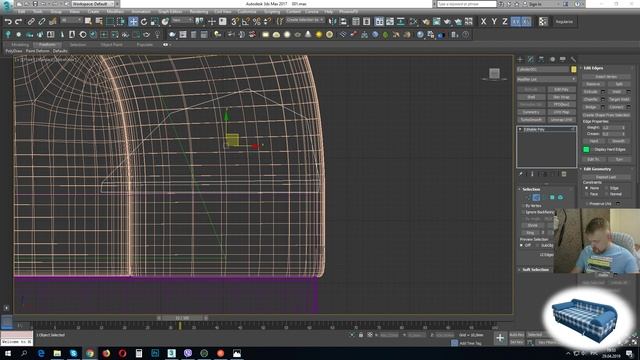Expand the Soft Selection rollout

click(535, 270)
